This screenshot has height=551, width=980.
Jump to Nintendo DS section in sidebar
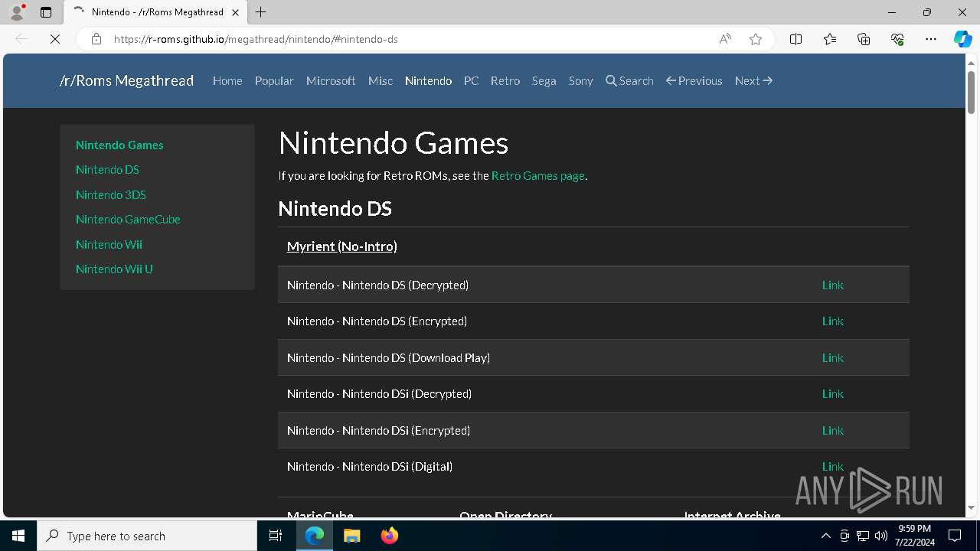[x=107, y=169]
